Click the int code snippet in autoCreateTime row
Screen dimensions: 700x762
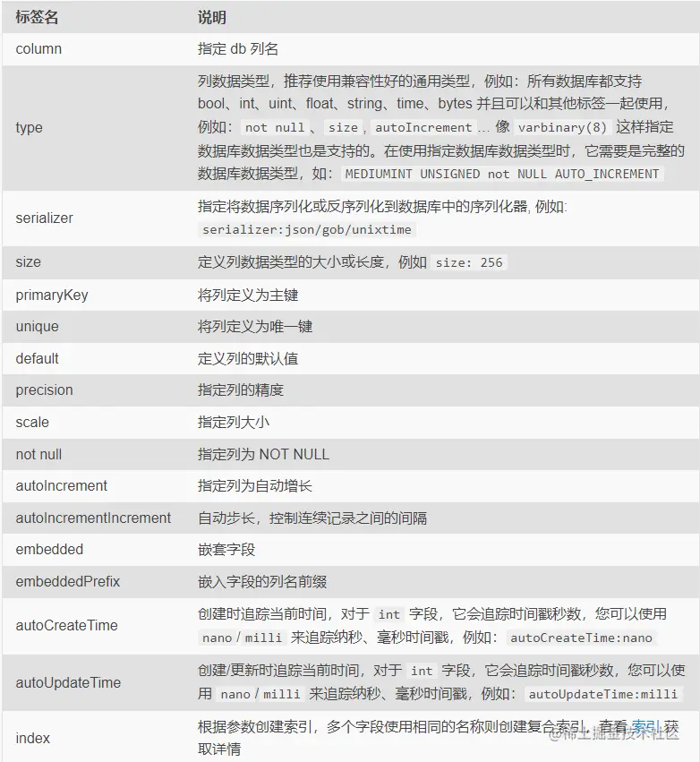[x=389, y=614]
